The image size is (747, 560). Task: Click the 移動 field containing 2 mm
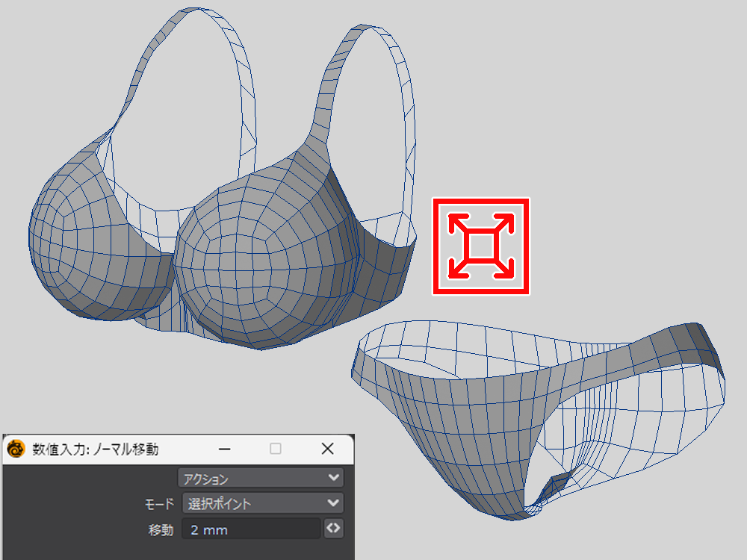point(252,529)
